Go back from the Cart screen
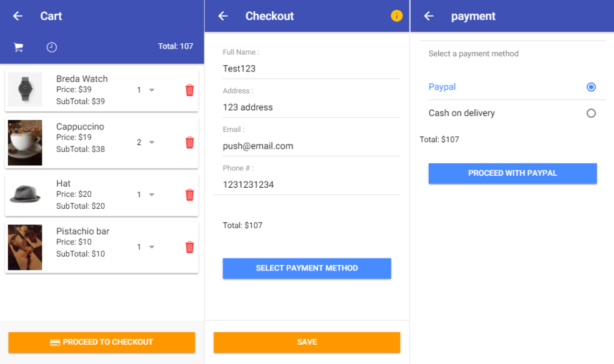614x364 pixels. [17, 16]
